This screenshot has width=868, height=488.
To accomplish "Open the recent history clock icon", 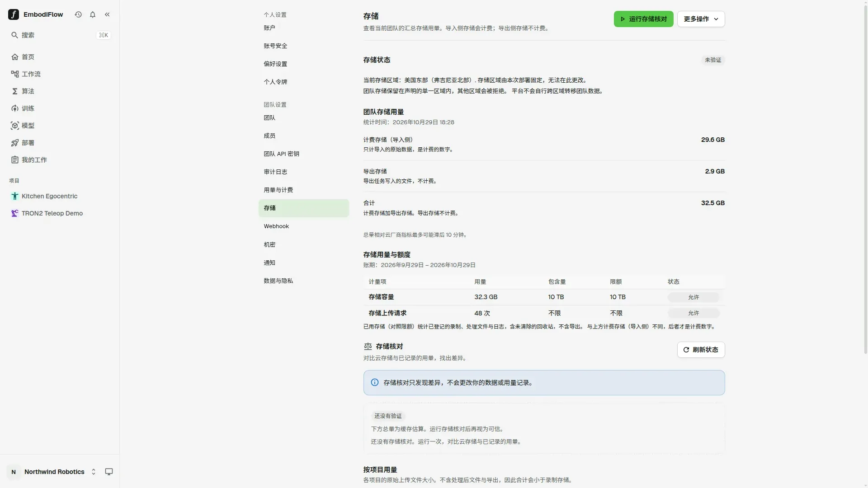I will (78, 14).
